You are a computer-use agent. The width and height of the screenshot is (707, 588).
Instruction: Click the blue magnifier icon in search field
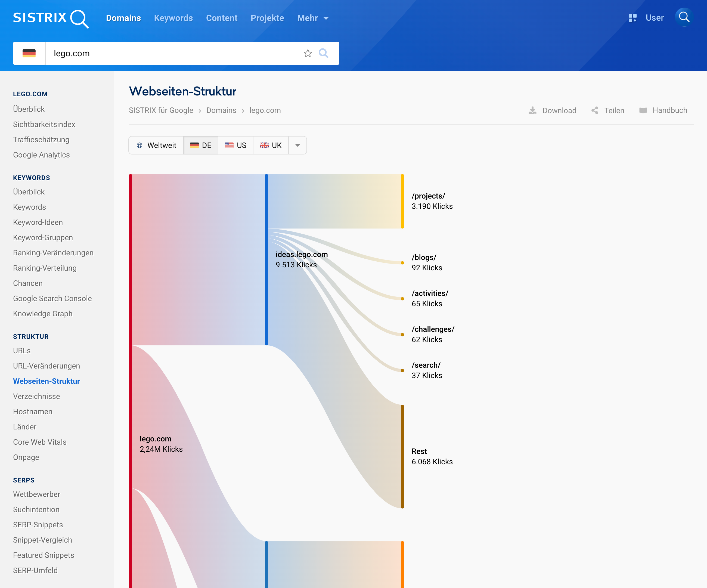tap(323, 53)
